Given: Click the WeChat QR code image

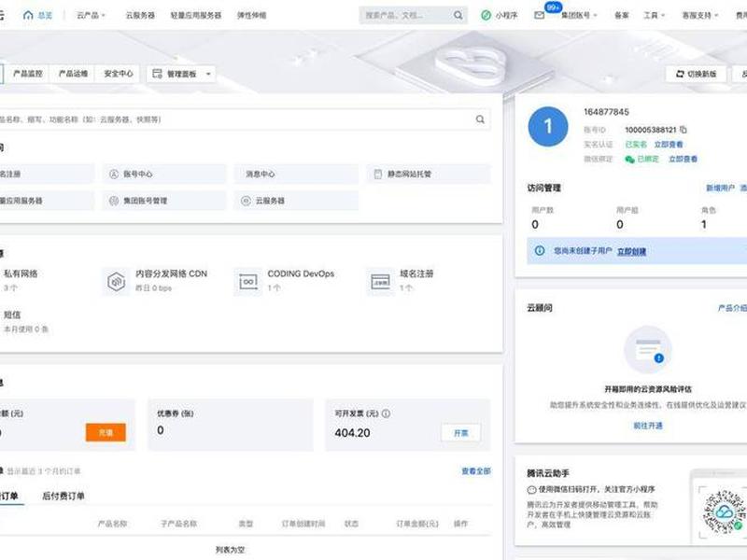Looking at the screenshot, I should pos(723,512).
